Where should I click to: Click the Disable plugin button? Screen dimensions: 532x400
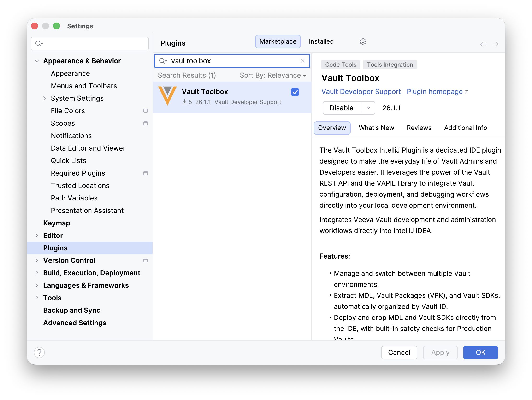(x=342, y=108)
